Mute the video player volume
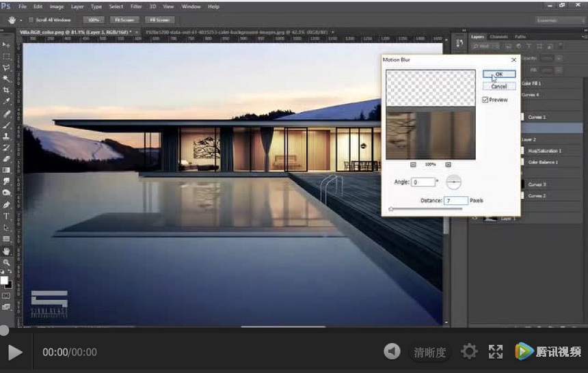The image size is (588, 373). tap(392, 352)
